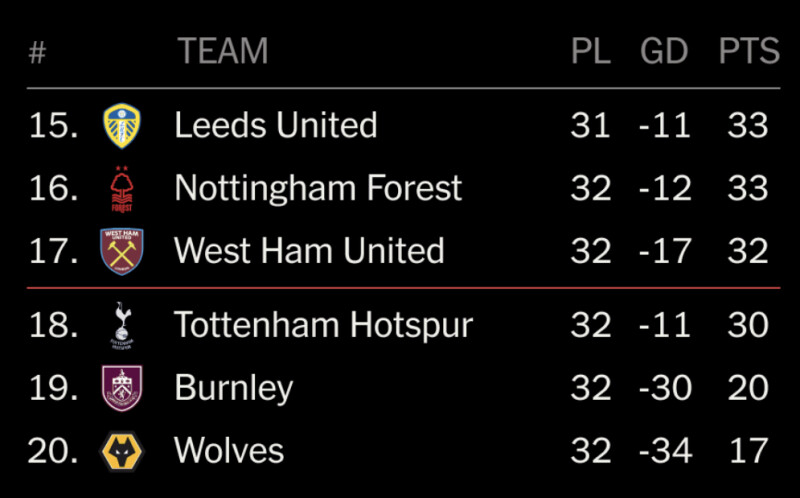Image resolution: width=800 pixels, height=498 pixels.
Task: Select the West Ham United crest
Action: coord(121,252)
